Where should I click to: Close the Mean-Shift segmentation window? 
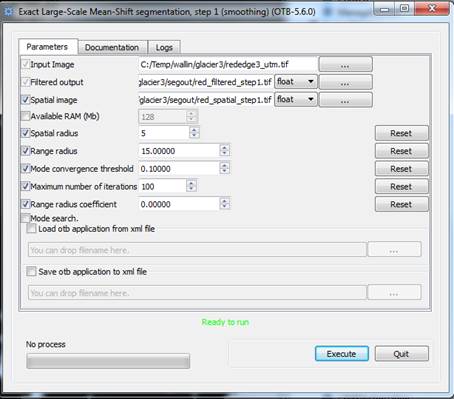coord(432,9)
